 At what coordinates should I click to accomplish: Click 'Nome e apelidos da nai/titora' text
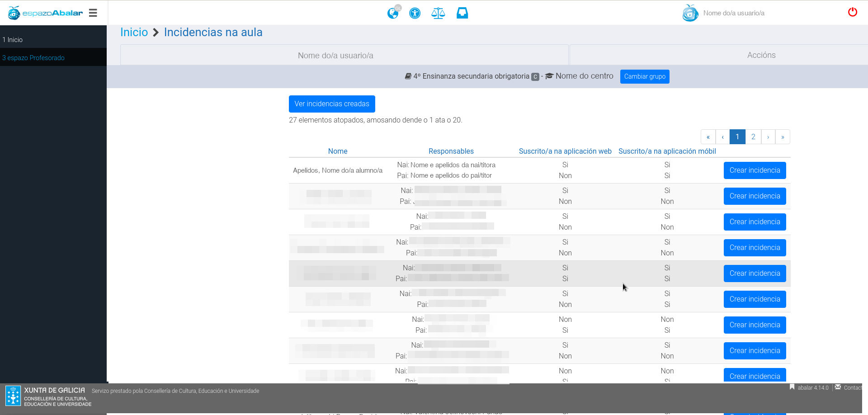pos(453,165)
